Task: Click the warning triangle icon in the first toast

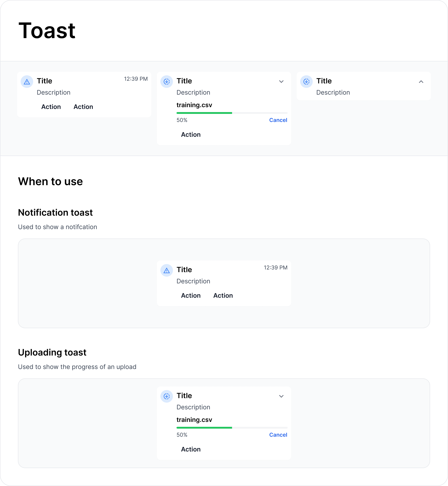Action: (27, 82)
